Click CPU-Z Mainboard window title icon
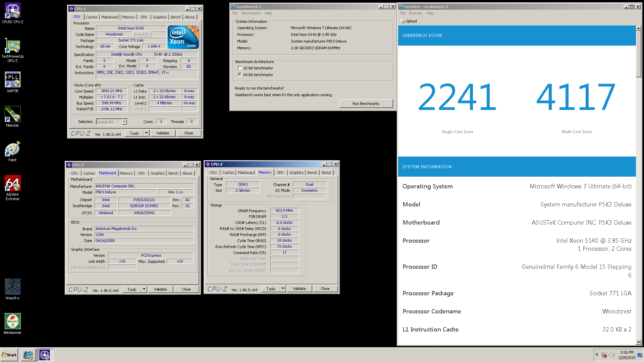644x362 pixels. click(69, 165)
